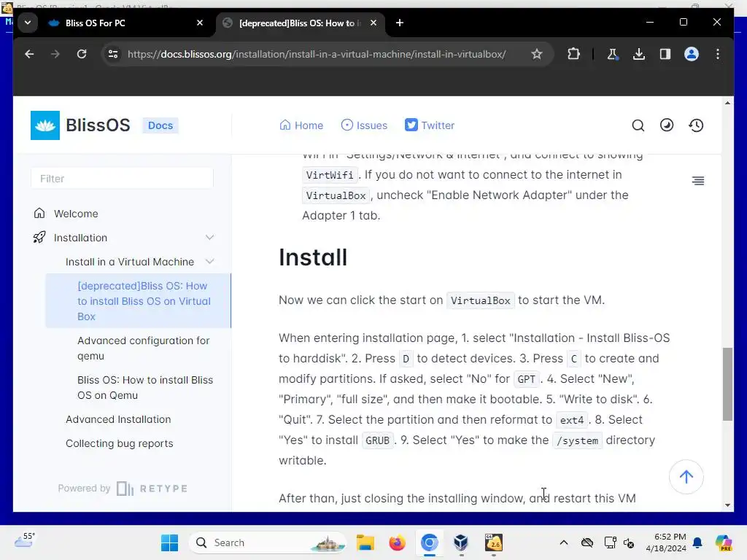Open the Twitter link
This screenshot has height=560, width=747.
point(430,125)
